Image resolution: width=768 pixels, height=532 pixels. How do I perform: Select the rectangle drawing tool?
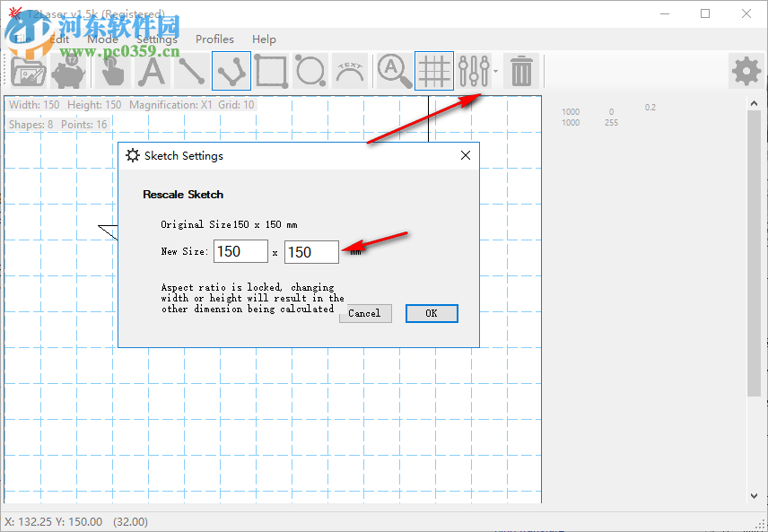point(271,72)
